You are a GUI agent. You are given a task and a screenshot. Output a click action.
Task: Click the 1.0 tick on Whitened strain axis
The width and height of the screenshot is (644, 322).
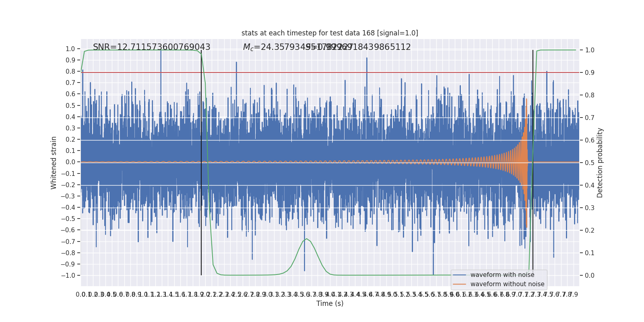70,49
